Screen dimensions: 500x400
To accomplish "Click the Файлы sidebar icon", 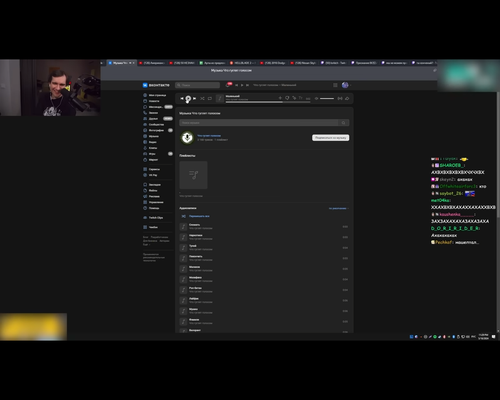I will click(145, 190).
